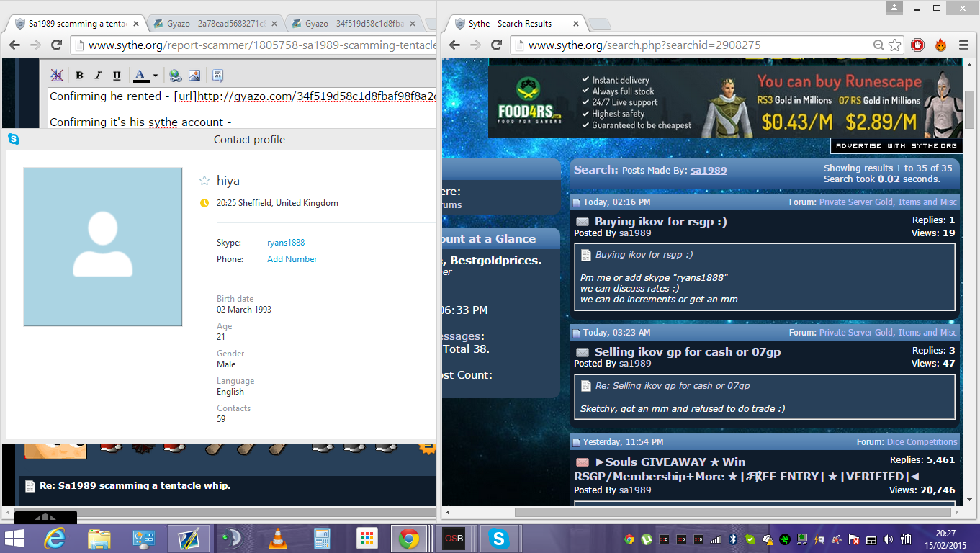This screenshot has height=553, width=980.
Task: Apply the text color A button
Action: [x=141, y=76]
